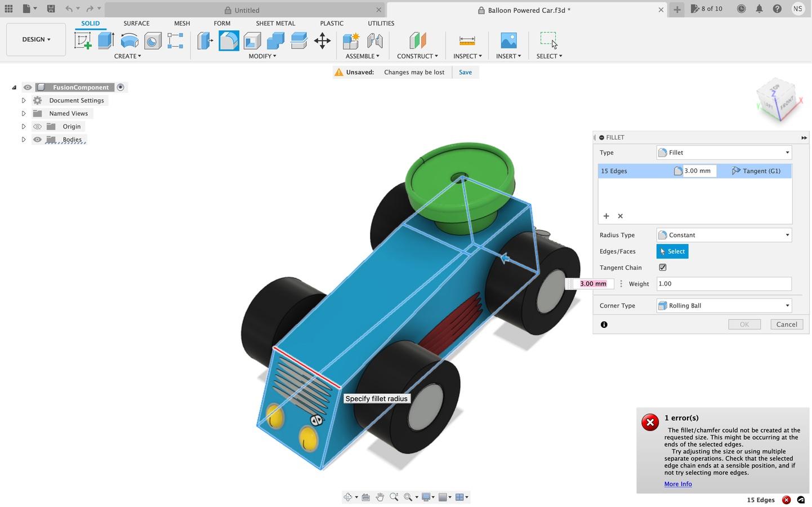Viewport: 812px width, 507px height.
Task: Switch to the FORM tab
Action: pos(222,24)
